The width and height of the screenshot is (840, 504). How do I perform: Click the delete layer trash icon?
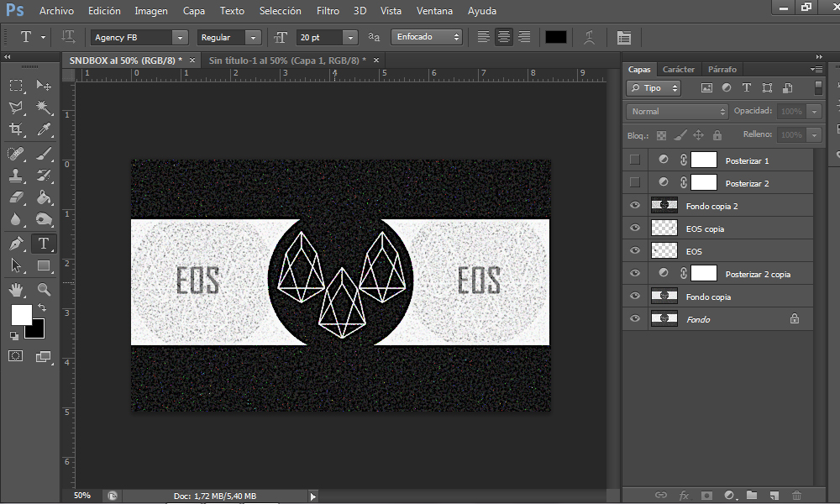[796, 496]
